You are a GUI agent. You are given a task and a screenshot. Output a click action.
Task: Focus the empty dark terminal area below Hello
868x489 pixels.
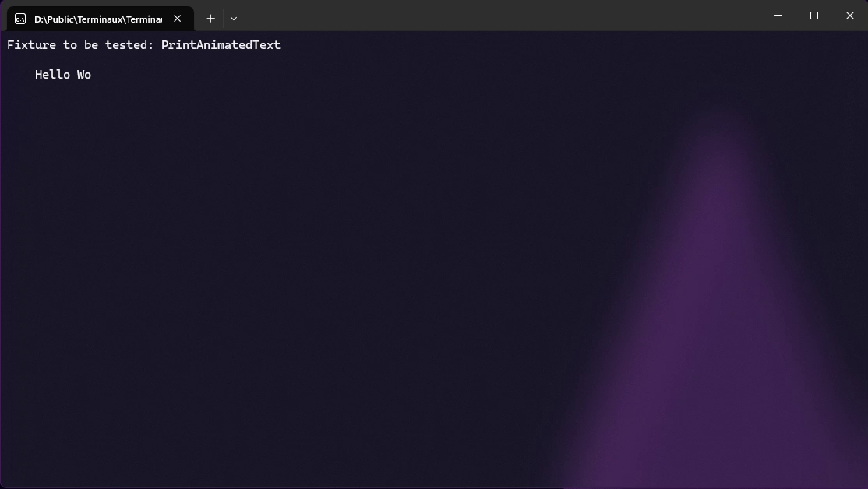tap(277, 276)
